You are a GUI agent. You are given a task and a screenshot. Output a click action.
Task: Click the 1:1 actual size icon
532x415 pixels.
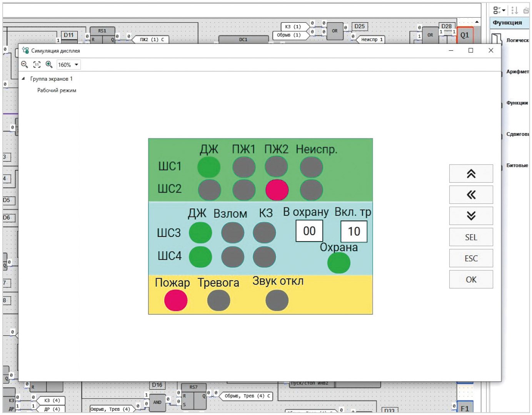pos(37,65)
